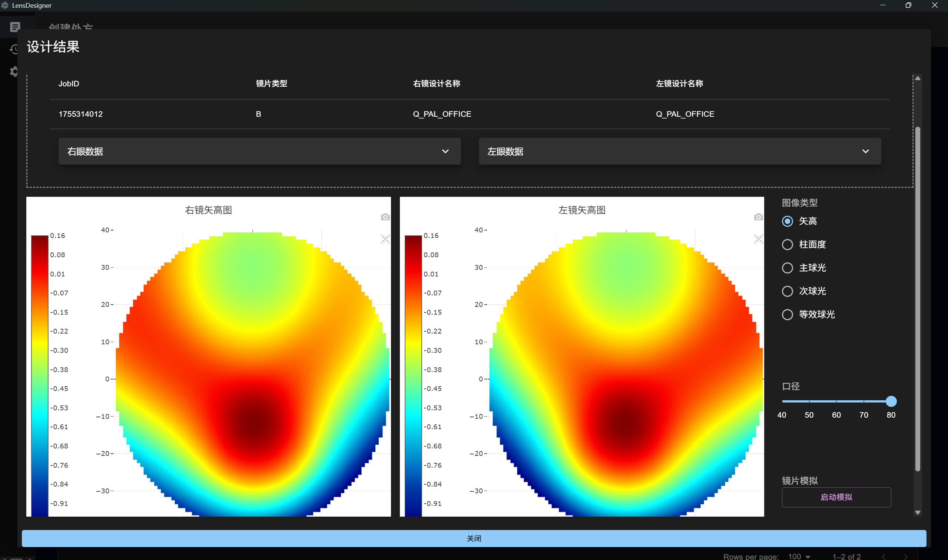
Task: Reset axes on right lens sag map
Action: click(x=385, y=239)
